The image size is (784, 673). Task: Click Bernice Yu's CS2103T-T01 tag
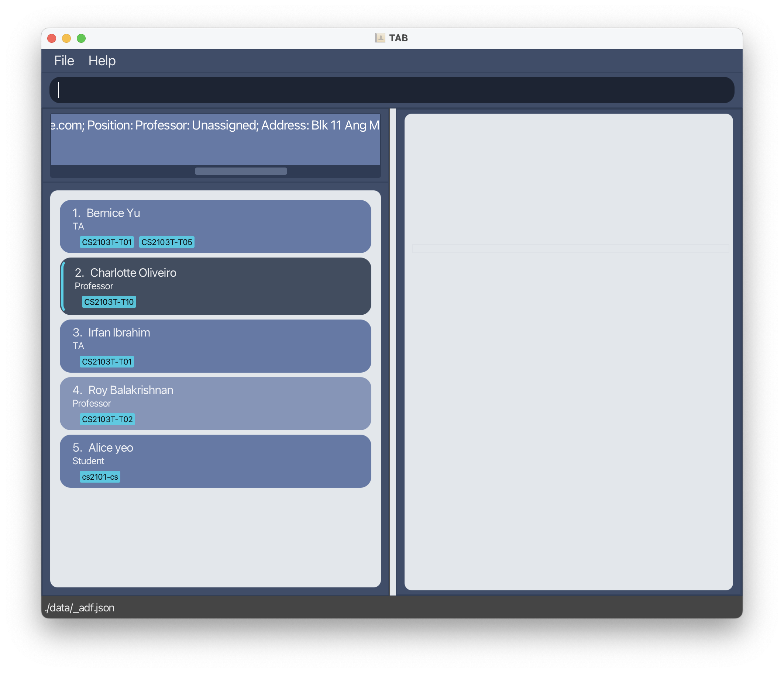[x=107, y=242]
